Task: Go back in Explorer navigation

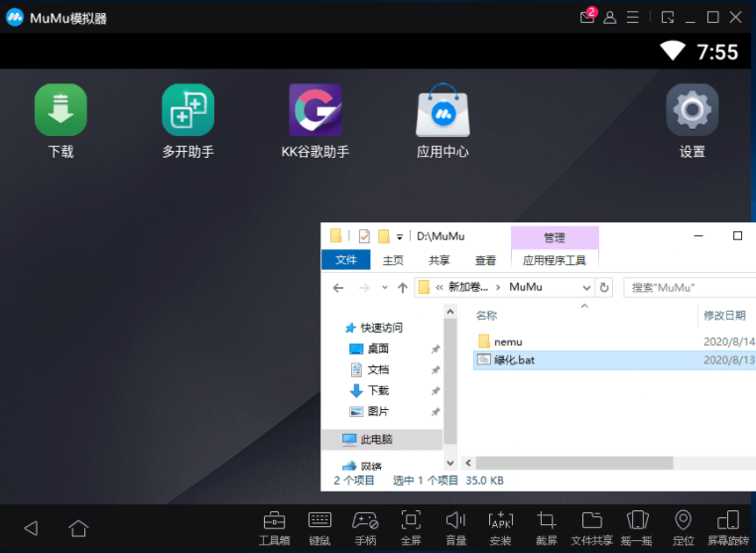Action: click(x=338, y=288)
